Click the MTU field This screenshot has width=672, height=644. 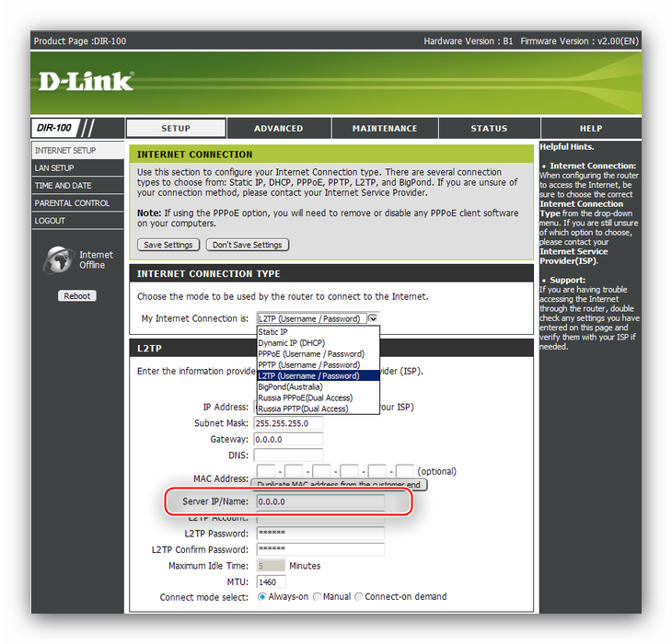tap(271, 582)
